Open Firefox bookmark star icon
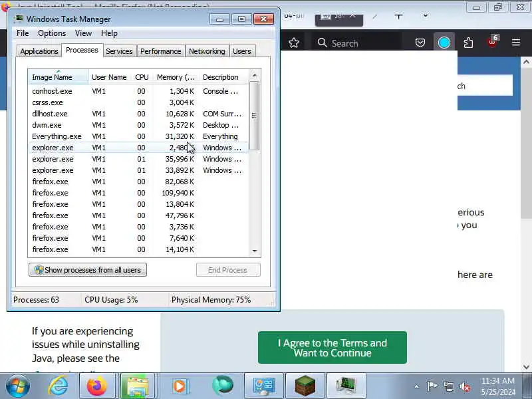 tap(294, 43)
